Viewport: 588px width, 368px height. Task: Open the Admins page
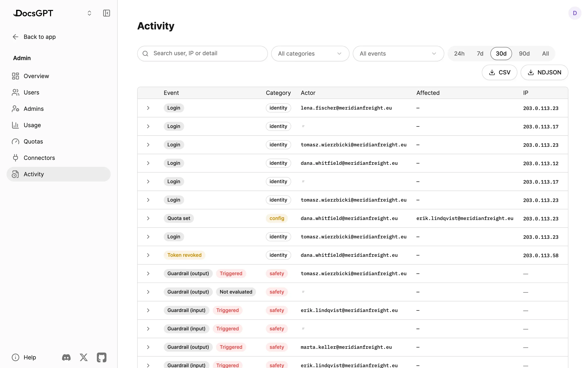(x=59, y=109)
